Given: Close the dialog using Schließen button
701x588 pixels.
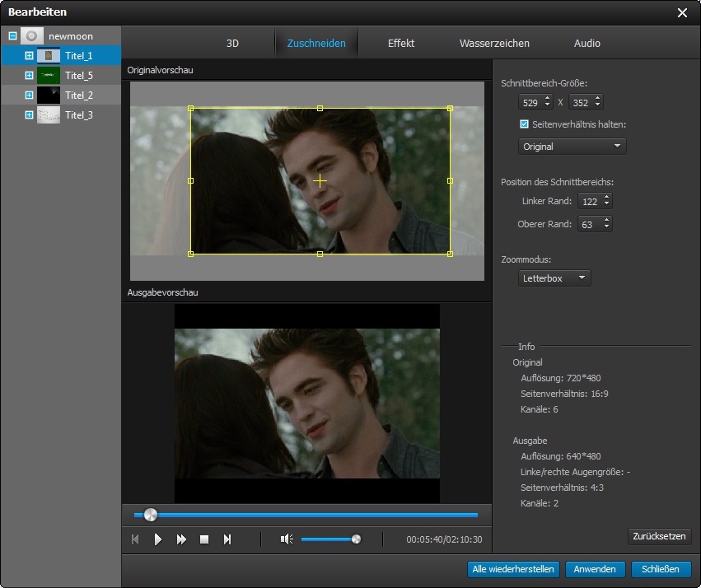Looking at the screenshot, I should (x=661, y=569).
